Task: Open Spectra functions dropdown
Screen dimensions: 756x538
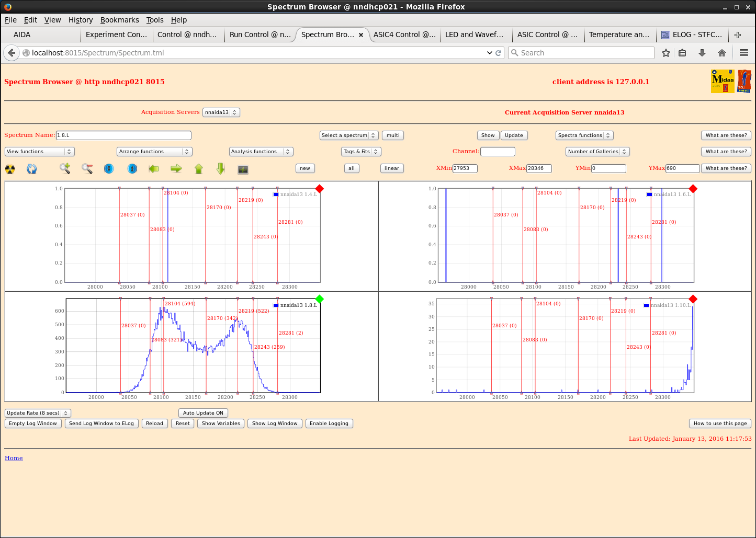Action: (584, 135)
